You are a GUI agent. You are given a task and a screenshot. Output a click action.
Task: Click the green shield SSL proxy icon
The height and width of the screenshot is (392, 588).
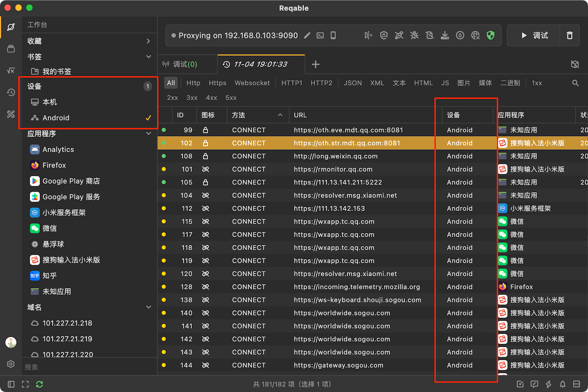point(491,35)
